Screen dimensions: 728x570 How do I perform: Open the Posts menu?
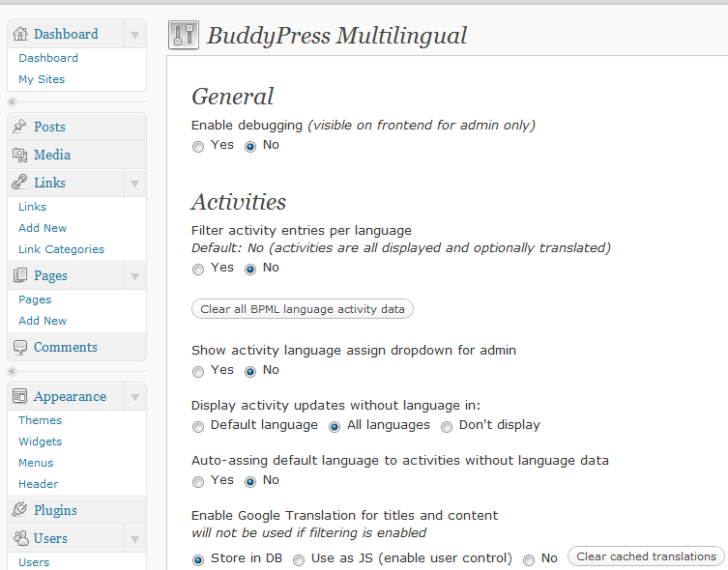click(49, 127)
